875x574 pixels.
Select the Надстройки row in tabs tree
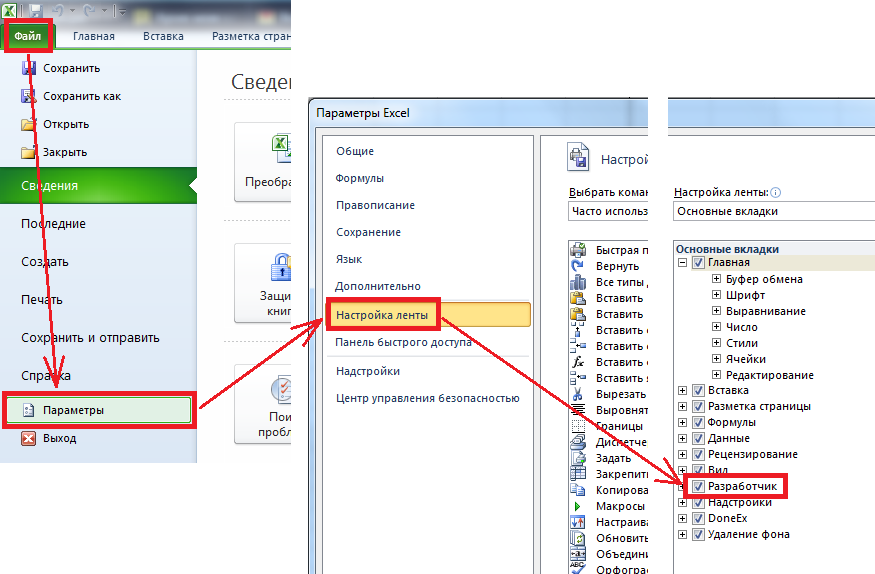[x=740, y=503]
